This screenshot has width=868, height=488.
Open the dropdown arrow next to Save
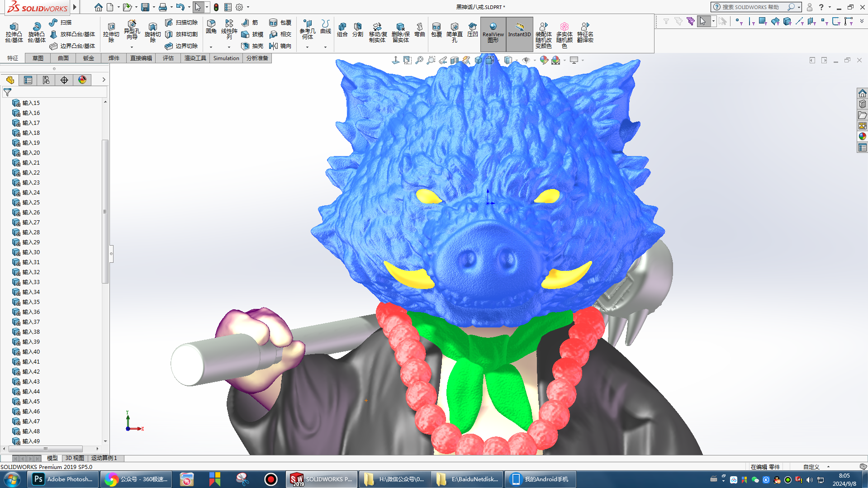[x=154, y=7]
